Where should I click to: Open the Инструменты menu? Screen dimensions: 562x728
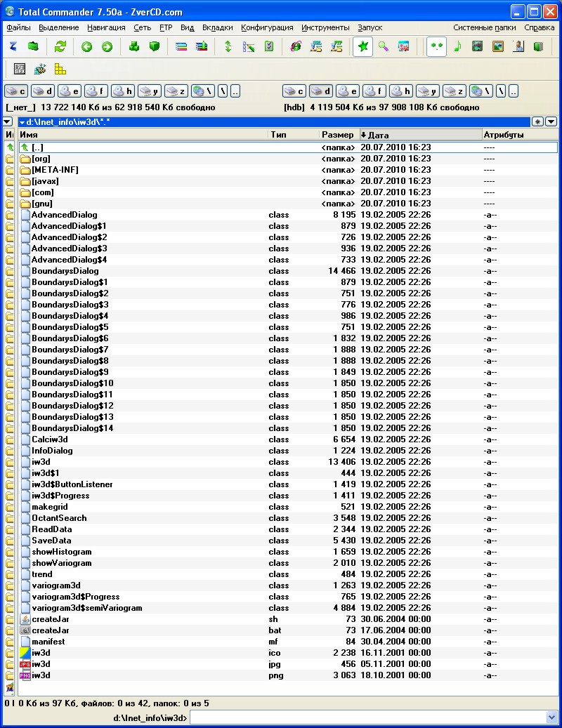click(x=325, y=28)
